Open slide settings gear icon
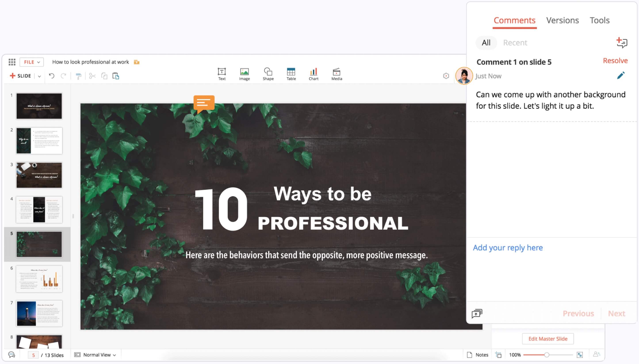 point(446,76)
